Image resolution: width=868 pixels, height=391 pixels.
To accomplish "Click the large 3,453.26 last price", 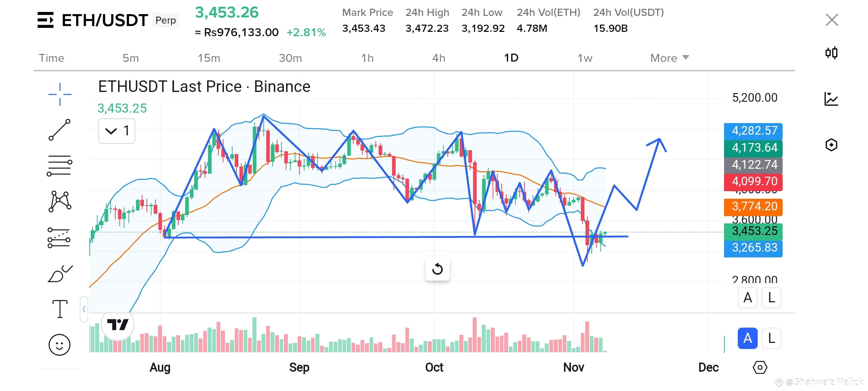I will [x=227, y=13].
